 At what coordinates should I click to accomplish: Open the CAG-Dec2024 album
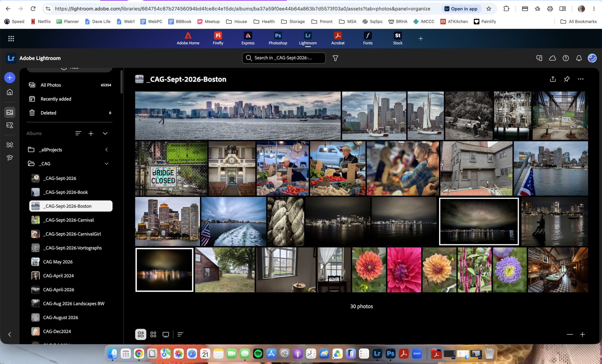tap(71, 331)
